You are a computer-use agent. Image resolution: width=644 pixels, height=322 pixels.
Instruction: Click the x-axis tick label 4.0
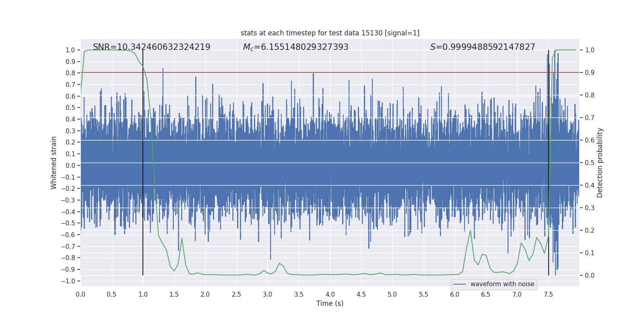point(330,295)
